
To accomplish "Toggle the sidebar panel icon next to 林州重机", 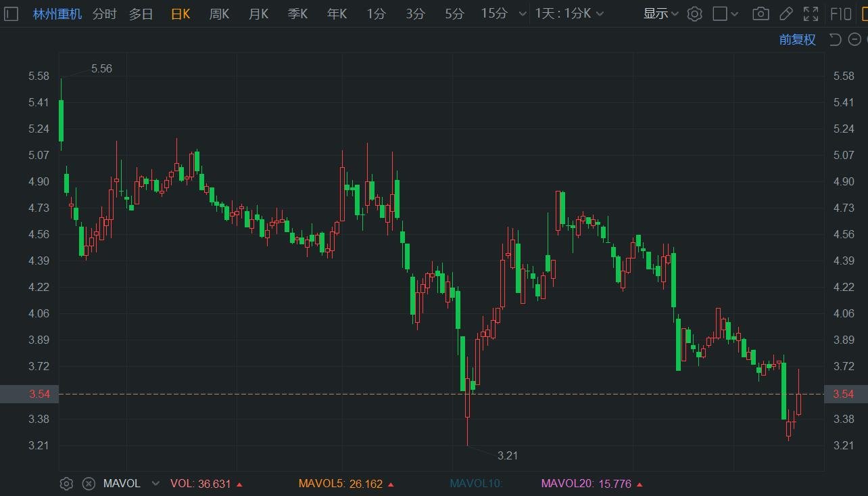I will coord(11,13).
